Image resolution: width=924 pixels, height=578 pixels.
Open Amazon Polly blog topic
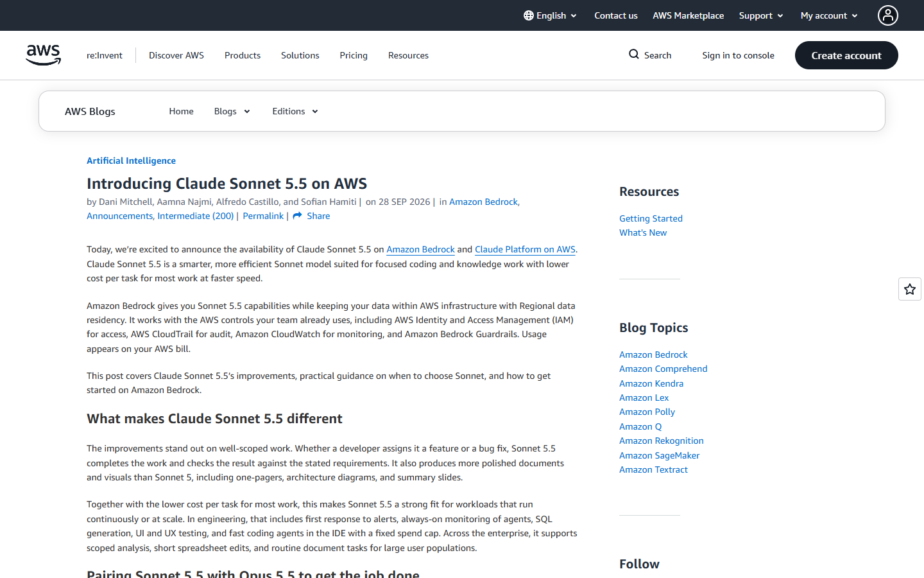[647, 412]
